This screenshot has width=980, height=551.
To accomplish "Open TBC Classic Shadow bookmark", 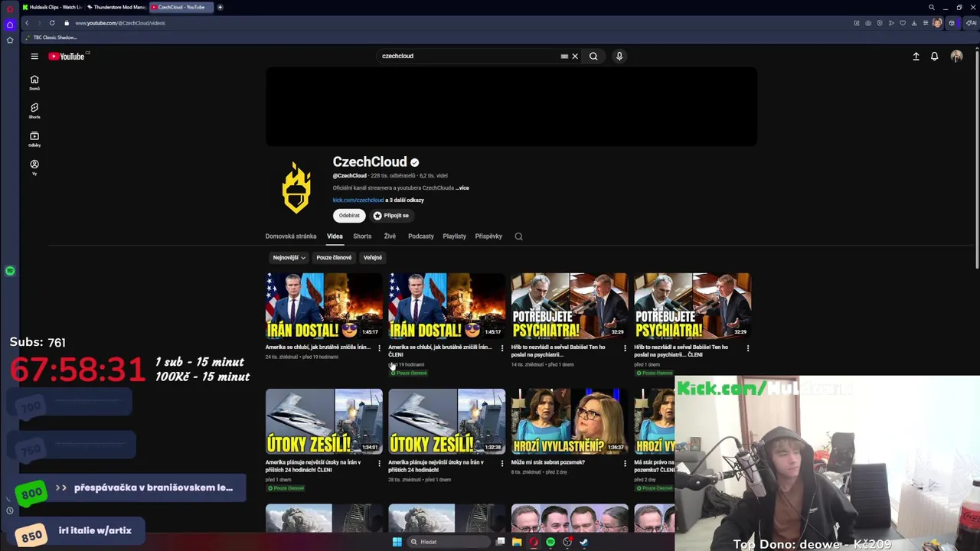I will click(51, 37).
